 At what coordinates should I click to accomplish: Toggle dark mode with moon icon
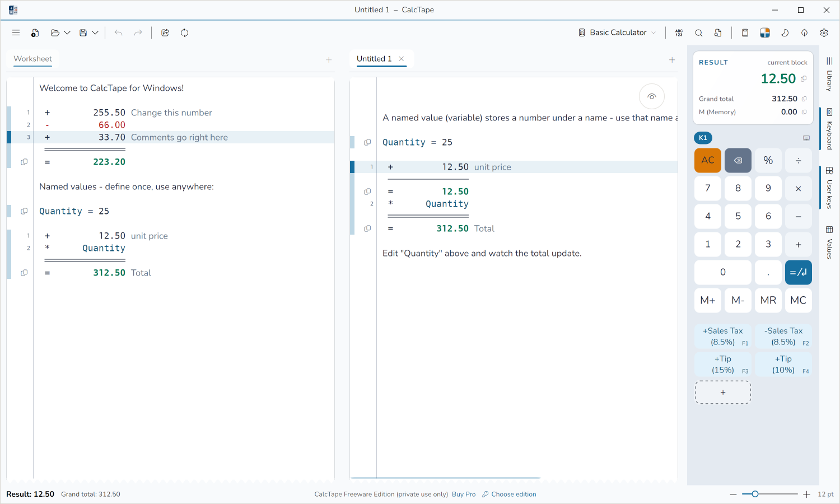[785, 32]
